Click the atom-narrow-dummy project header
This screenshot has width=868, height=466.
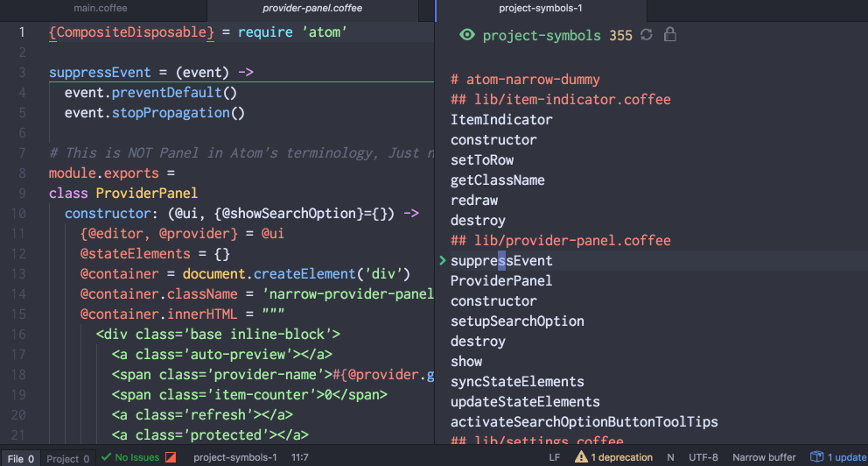(x=525, y=79)
